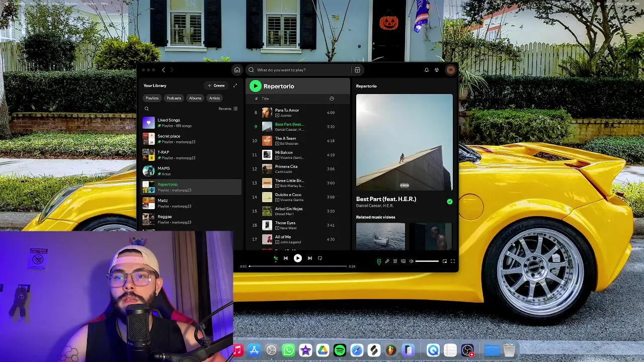644x362 pixels.
Task: Select the track Primera Cita
Action: pos(297,169)
